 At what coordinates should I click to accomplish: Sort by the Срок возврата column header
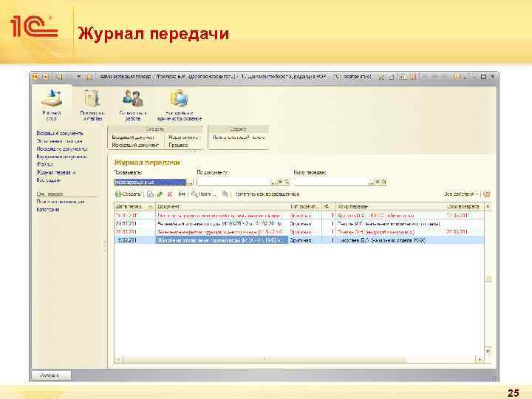click(463, 206)
